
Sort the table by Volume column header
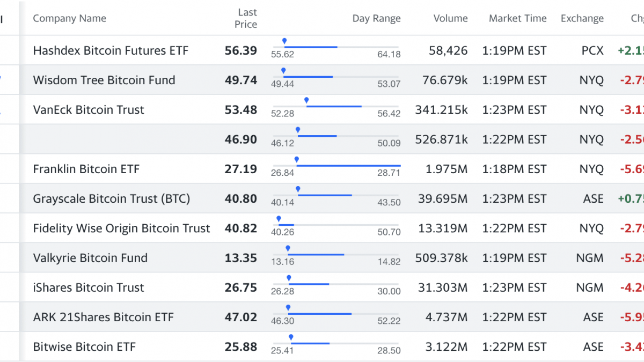[x=450, y=18]
